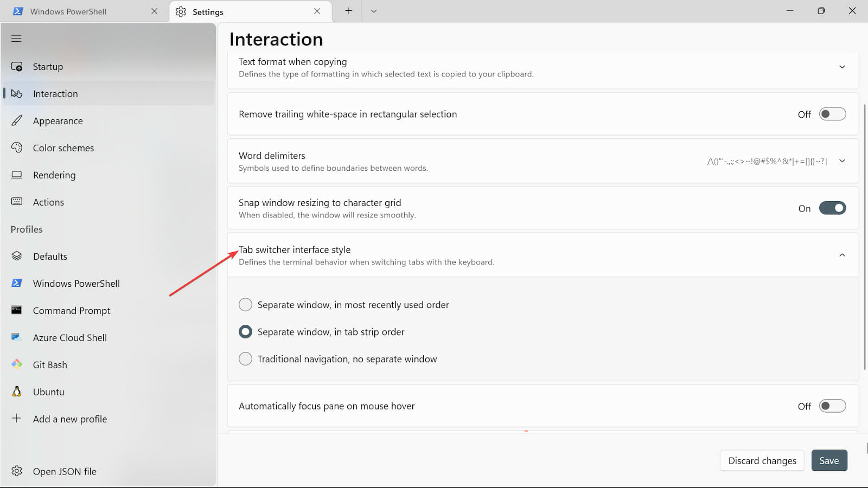Click the Appearance brush icon

pyautogui.click(x=17, y=121)
